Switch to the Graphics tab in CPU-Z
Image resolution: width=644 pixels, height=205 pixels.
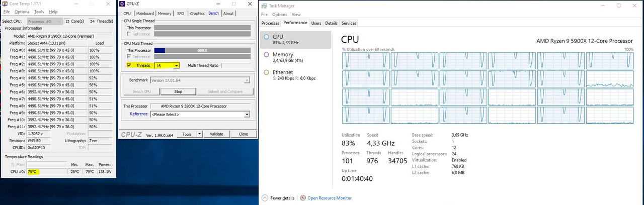point(197,14)
